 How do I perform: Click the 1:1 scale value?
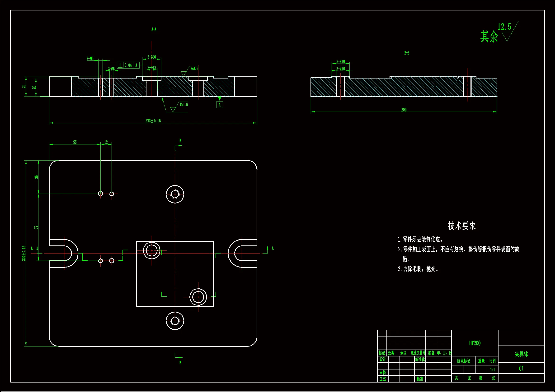[492, 369]
